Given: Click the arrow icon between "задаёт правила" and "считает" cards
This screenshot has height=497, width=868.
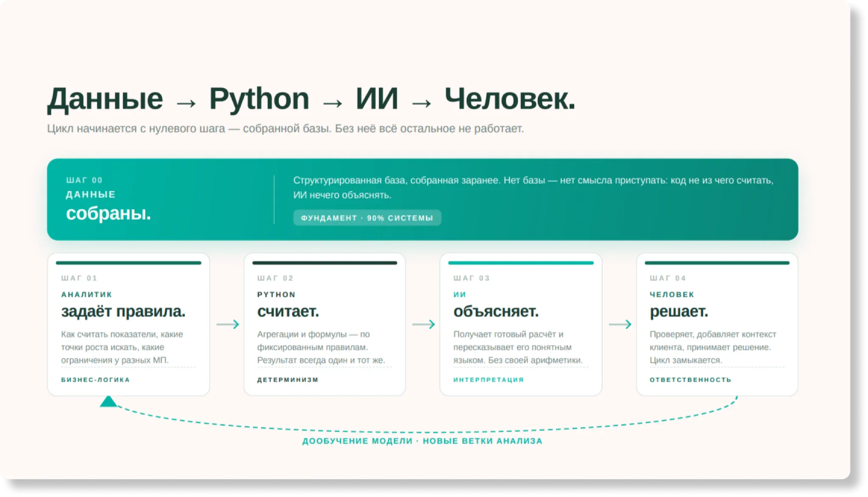Looking at the screenshot, I should click(228, 324).
